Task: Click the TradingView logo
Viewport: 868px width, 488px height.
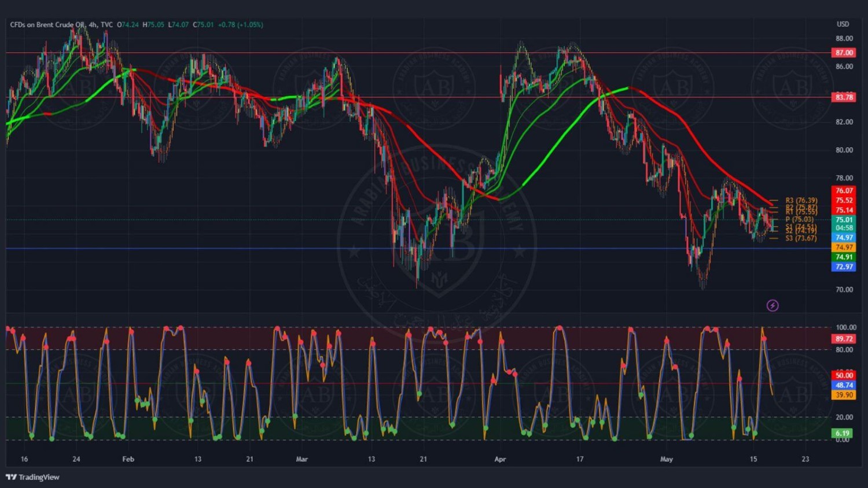Action: coord(32,477)
